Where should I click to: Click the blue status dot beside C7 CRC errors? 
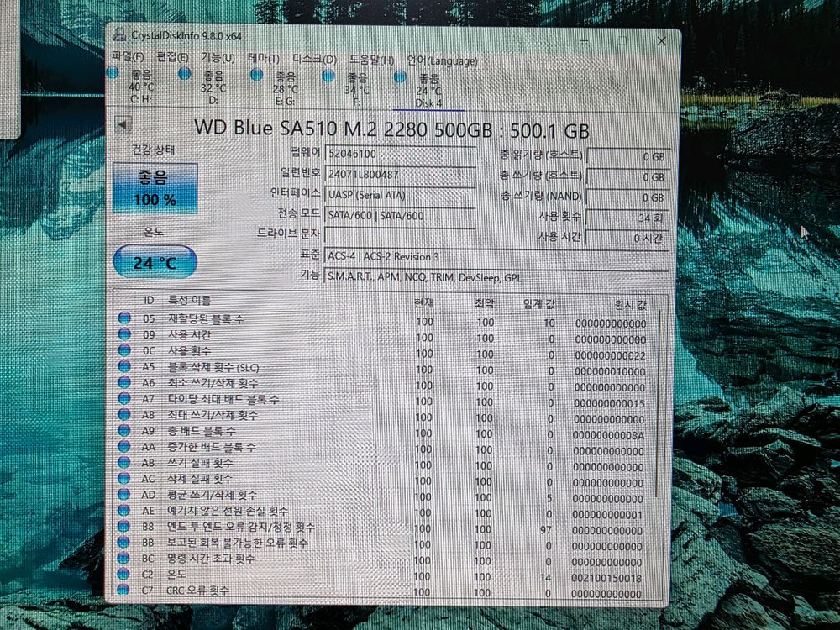click(125, 590)
